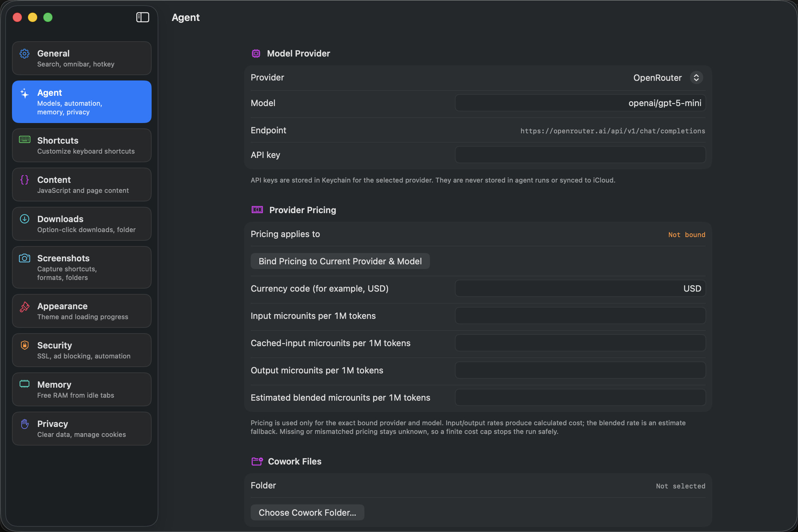798x532 pixels.
Task: Open Security settings section
Action: point(82,350)
